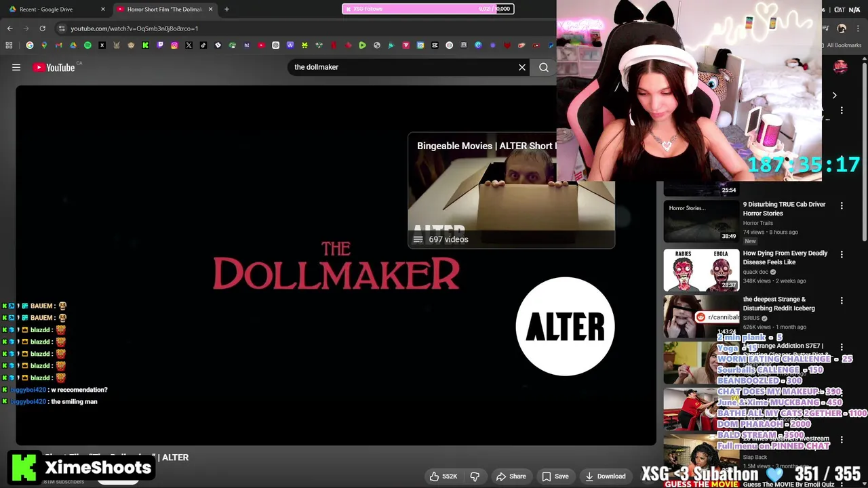Close the Recent - Google Drive tab
The image size is (868, 488).
(x=103, y=9)
